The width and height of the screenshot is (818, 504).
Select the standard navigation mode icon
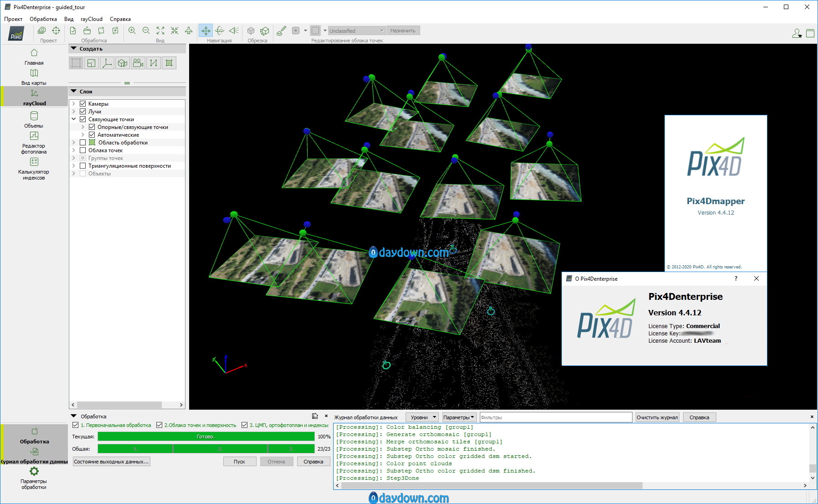206,31
